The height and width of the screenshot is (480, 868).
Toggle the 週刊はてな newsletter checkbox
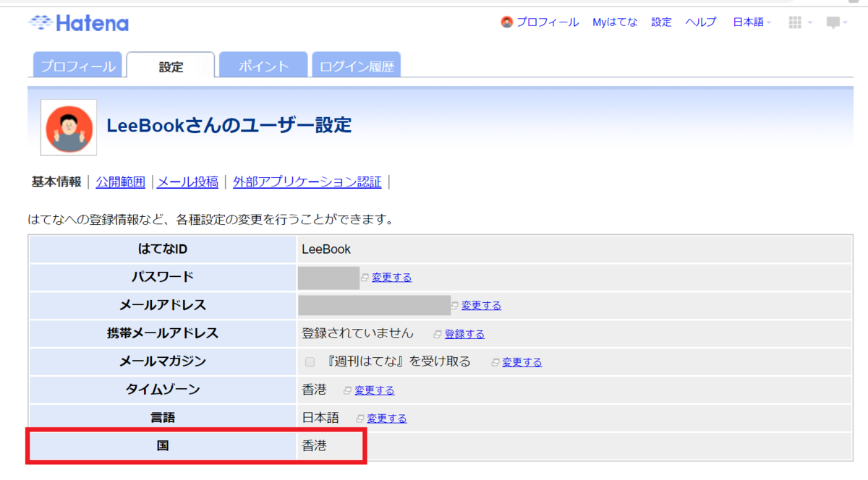pyautogui.click(x=310, y=362)
